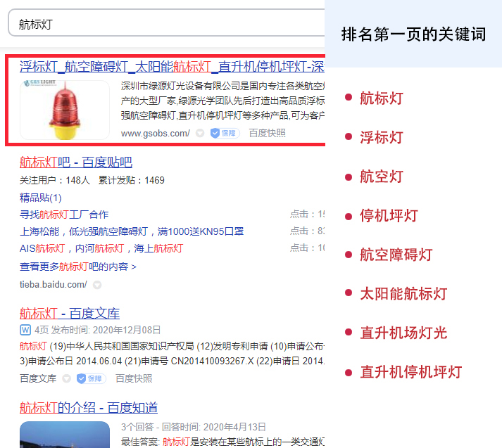Select the 直升机停机坪灯 keyword in the list
The height and width of the screenshot is (448, 502).
pos(410,372)
